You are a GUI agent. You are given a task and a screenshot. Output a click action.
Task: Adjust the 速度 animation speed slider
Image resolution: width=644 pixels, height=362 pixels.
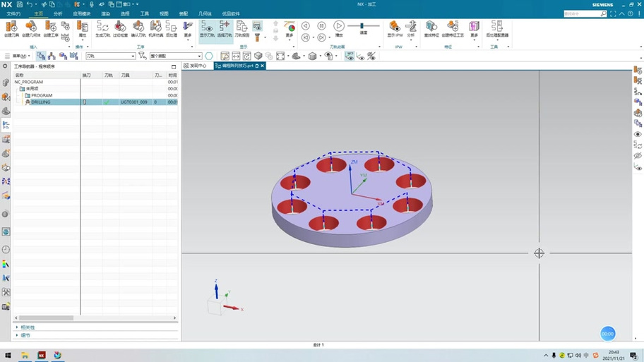tap(363, 26)
